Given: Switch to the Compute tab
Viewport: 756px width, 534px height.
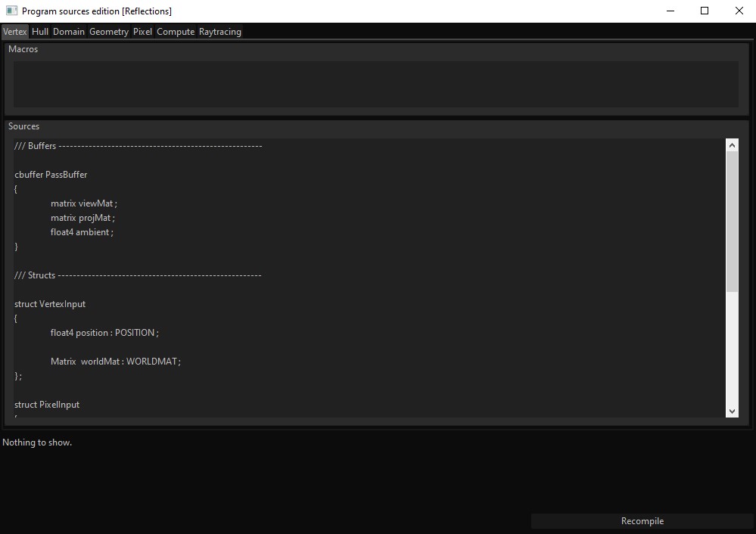Looking at the screenshot, I should coord(176,32).
